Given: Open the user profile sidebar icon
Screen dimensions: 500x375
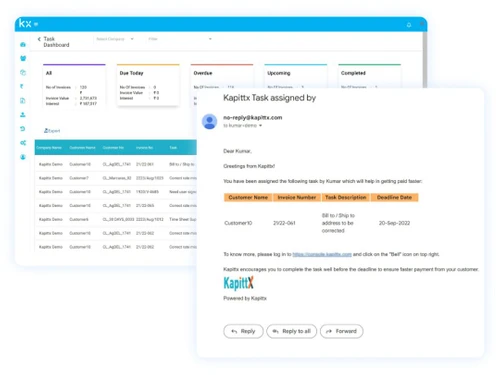Looking at the screenshot, I should pos(23,157).
